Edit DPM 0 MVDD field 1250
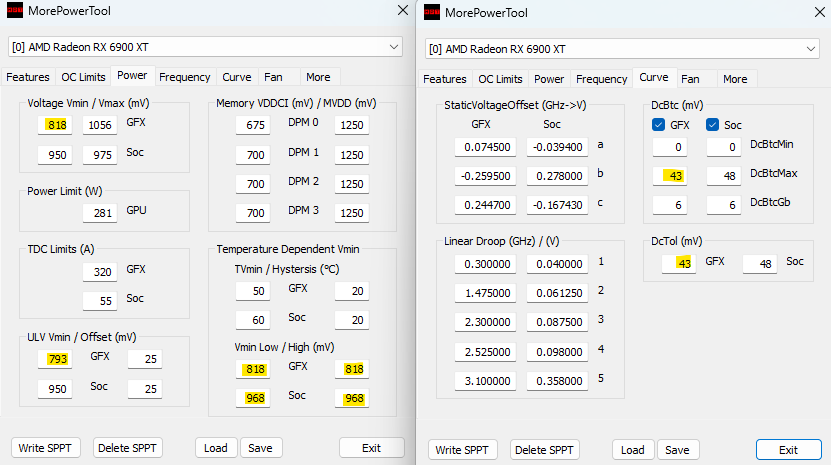This screenshot has width=831, height=465. [351, 125]
